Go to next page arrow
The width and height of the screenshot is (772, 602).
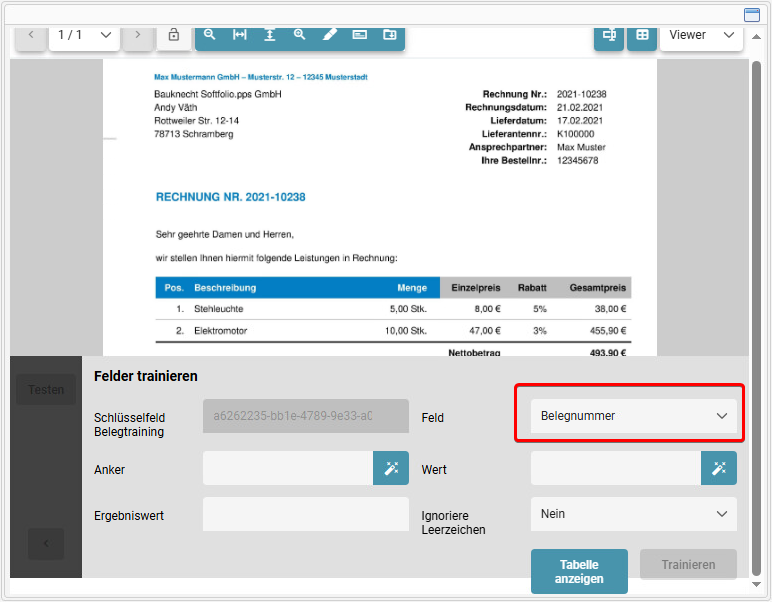pyautogui.click(x=137, y=35)
